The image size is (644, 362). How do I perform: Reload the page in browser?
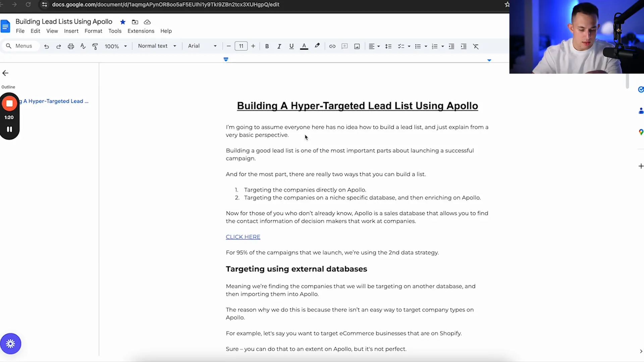(28, 5)
